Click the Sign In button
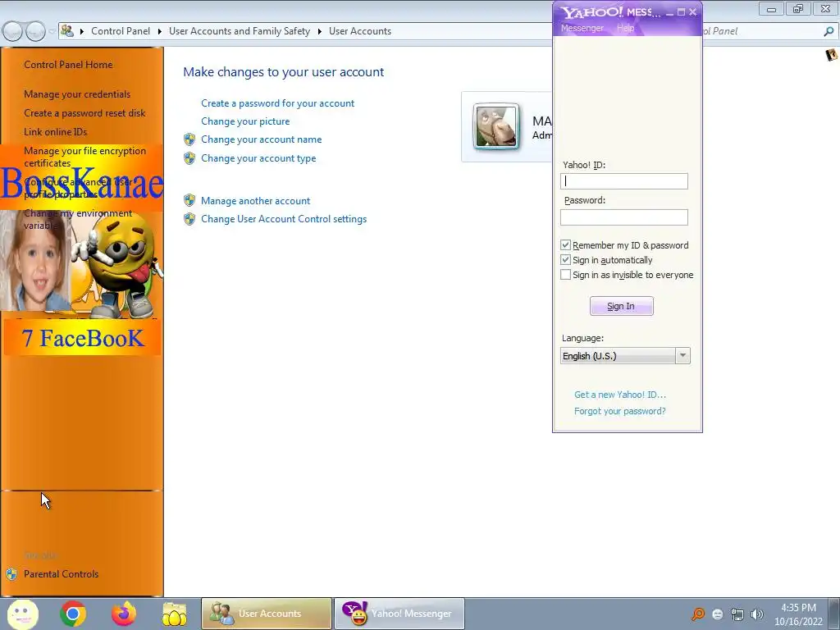 point(622,306)
